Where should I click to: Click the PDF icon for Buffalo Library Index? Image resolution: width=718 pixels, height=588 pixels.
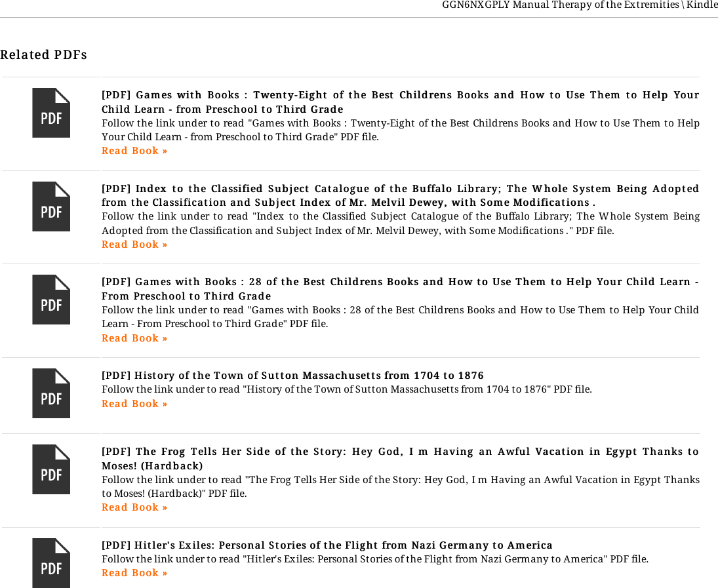(51, 206)
